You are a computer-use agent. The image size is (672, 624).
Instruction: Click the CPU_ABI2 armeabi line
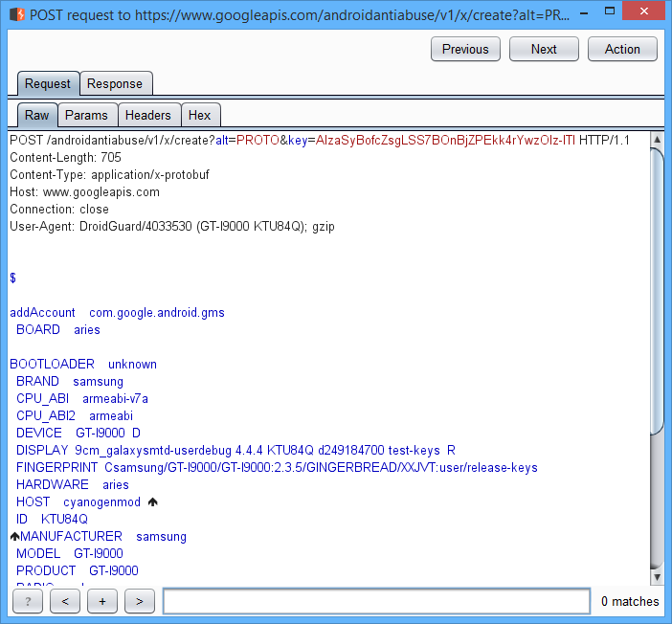tap(75, 415)
